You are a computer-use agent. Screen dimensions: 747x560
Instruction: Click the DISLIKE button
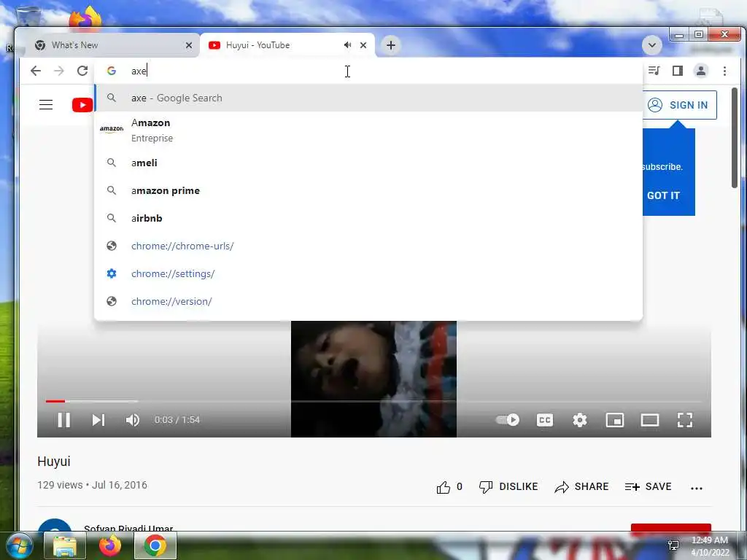508,486
